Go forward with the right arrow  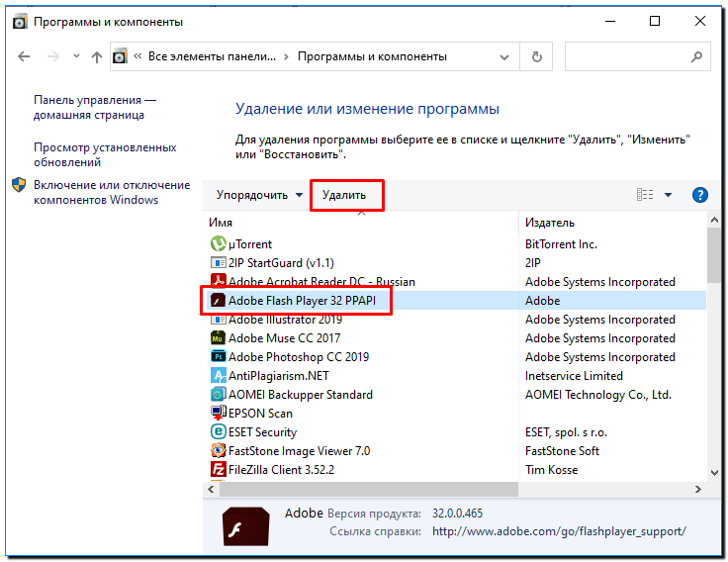click(53, 56)
